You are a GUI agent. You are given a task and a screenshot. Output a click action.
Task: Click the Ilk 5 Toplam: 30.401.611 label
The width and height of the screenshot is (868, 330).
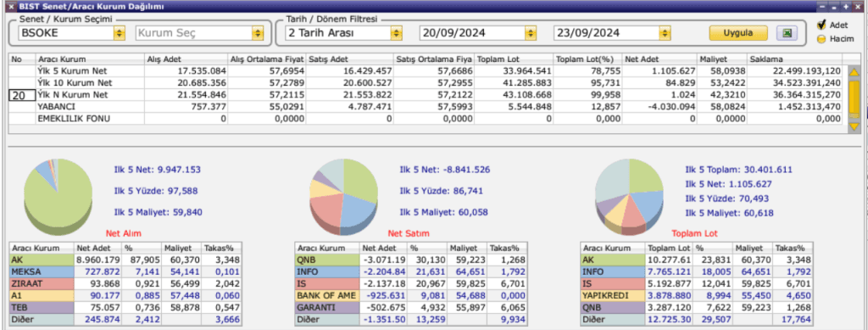(x=739, y=170)
